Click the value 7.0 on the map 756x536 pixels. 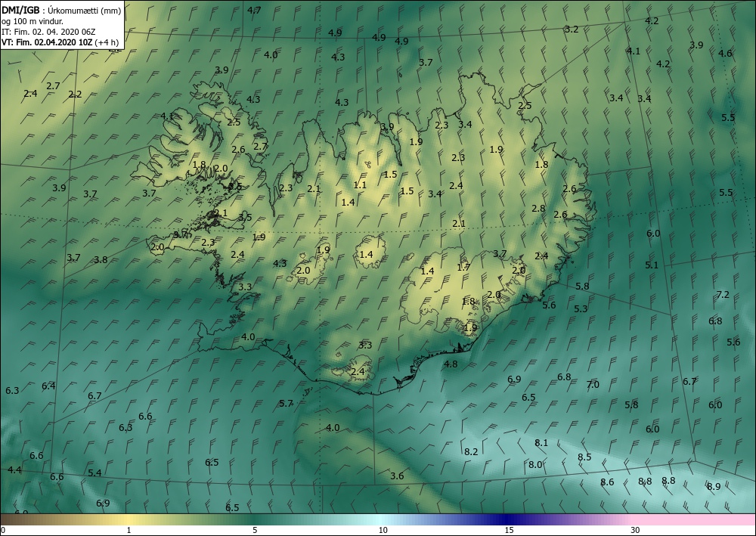(x=593, y=385)
